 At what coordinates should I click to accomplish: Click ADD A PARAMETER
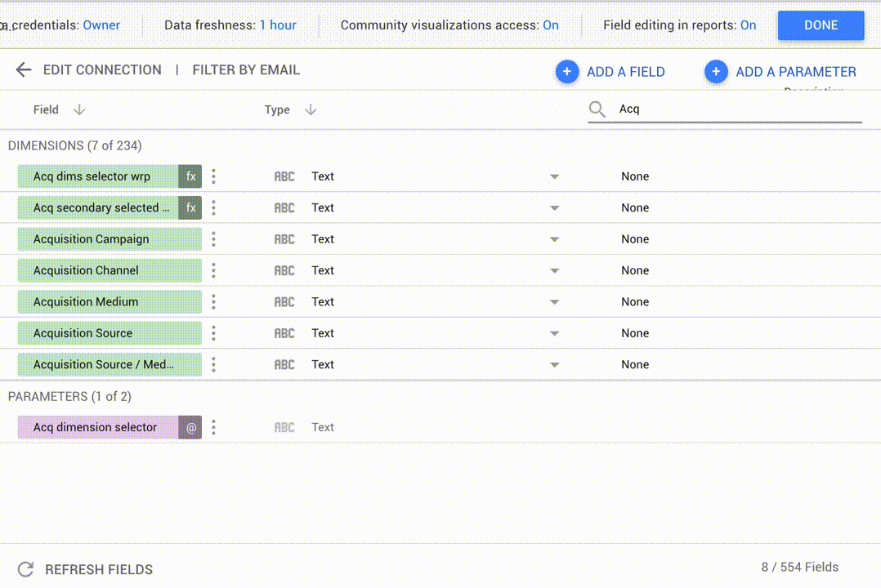pyautogui.click(x=795, y=72)
